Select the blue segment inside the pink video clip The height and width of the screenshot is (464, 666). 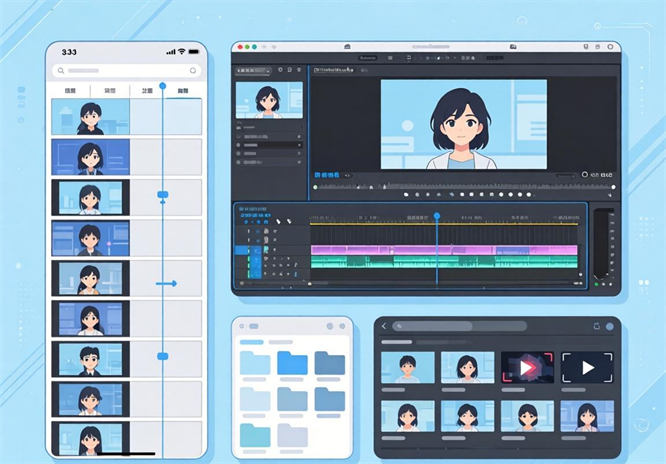(513, 250)
